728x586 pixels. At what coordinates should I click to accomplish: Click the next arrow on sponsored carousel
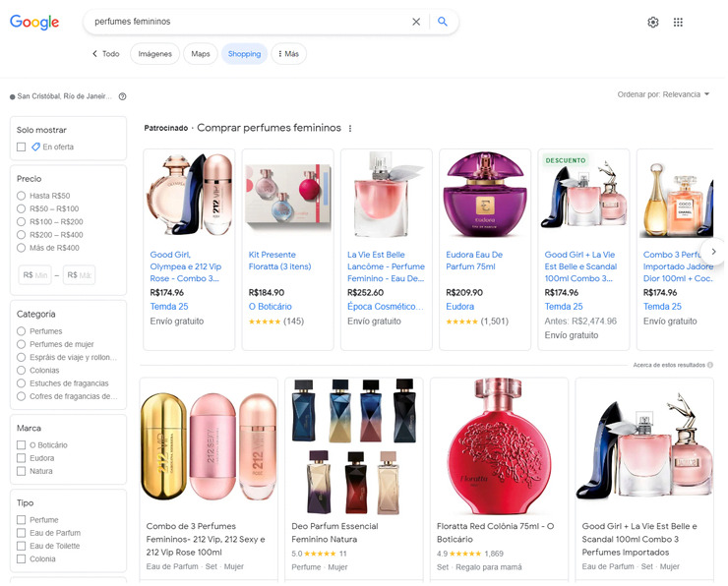(713, 252)
